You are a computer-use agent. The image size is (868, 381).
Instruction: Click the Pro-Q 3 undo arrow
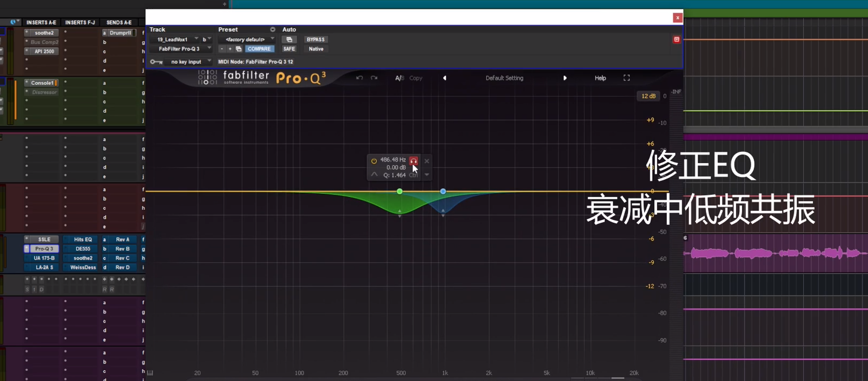tap(359, 78)
